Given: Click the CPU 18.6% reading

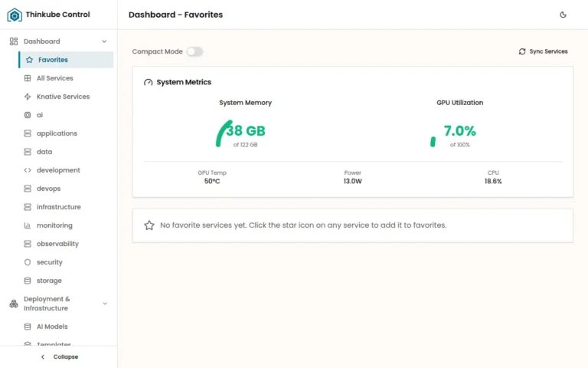Looking at the screenshot, I should point(493,177).
